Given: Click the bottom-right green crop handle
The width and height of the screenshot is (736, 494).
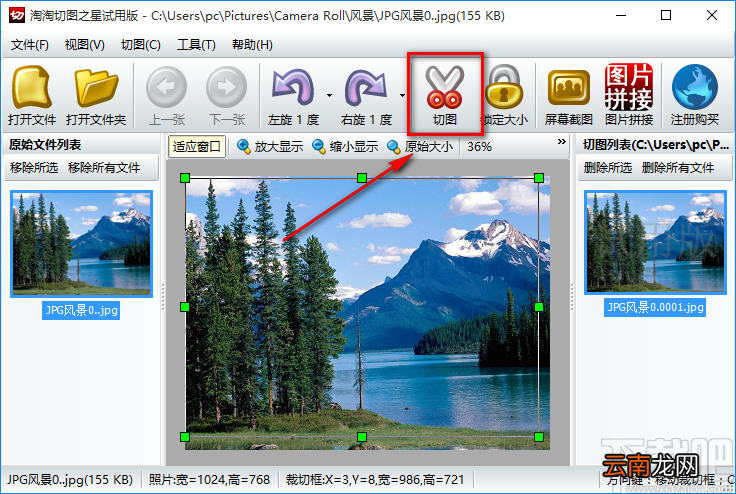Looking at the screenshot, I should (539, 437).
